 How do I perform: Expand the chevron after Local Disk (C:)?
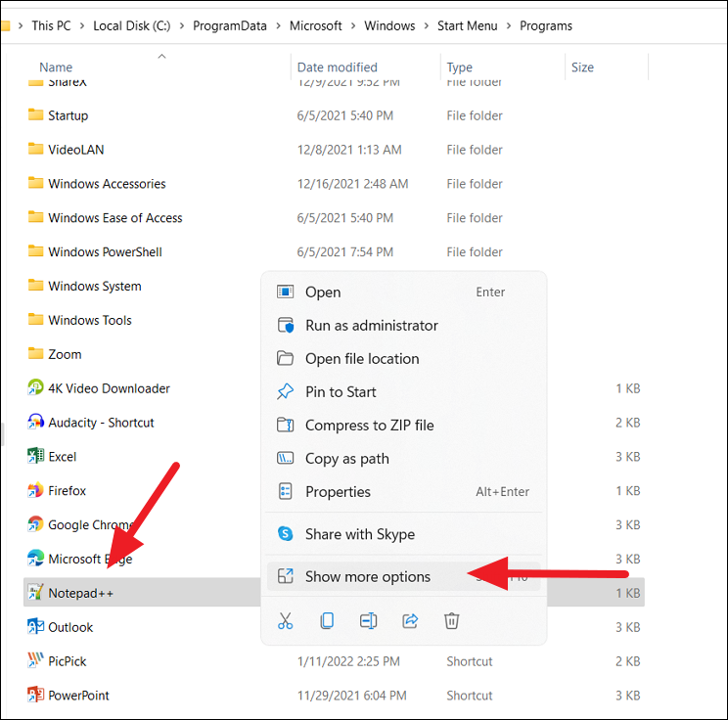tap(182, 26)
